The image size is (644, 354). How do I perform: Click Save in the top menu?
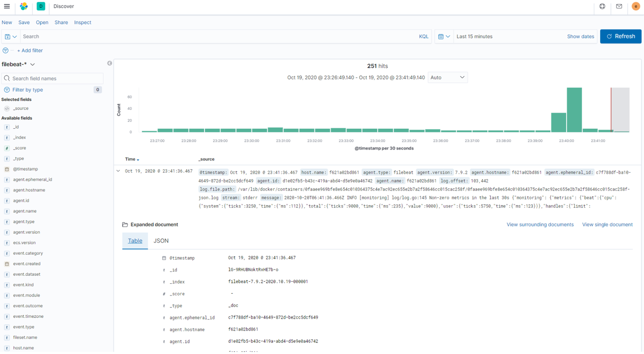(x=24, y=22)
